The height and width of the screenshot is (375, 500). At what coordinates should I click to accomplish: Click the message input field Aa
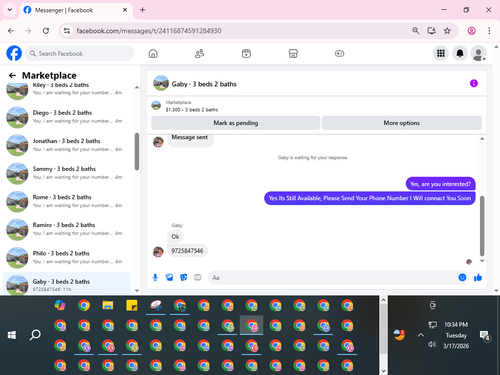click(x=333, y=277)
